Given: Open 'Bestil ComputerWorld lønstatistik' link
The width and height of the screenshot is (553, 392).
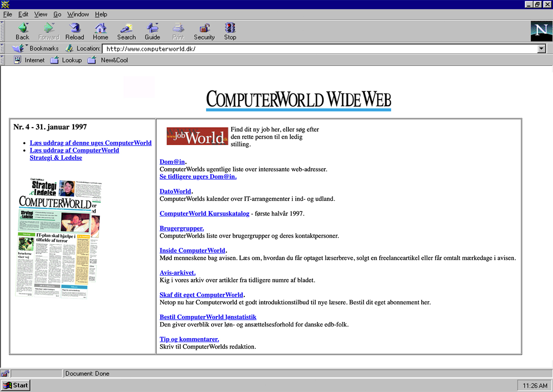Looking at the screenshot, I should coord(208,316).
